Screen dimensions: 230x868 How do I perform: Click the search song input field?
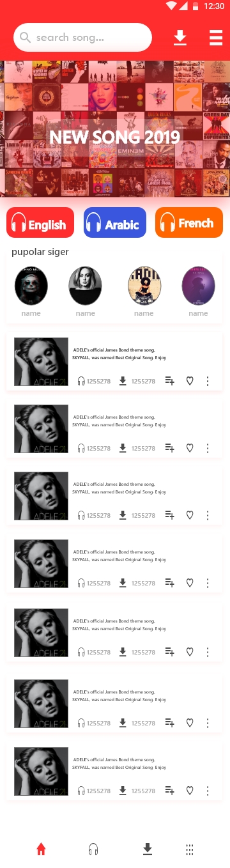point(82,38)
